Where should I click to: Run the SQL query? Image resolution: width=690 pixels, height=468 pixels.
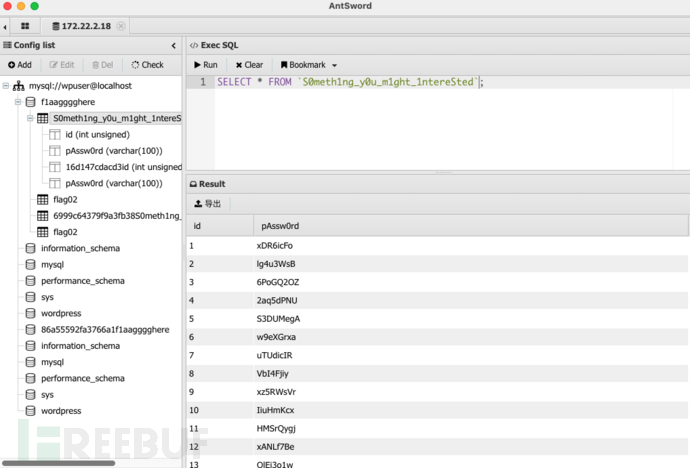coord(205,65)
